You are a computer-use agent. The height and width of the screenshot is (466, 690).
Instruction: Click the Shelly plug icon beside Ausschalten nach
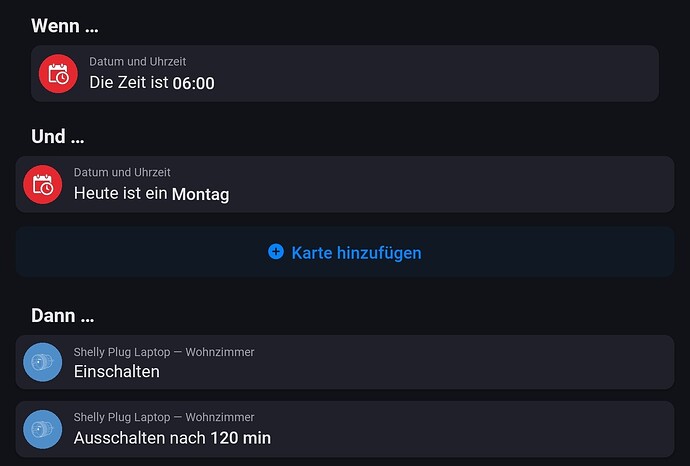click(43, 428)
